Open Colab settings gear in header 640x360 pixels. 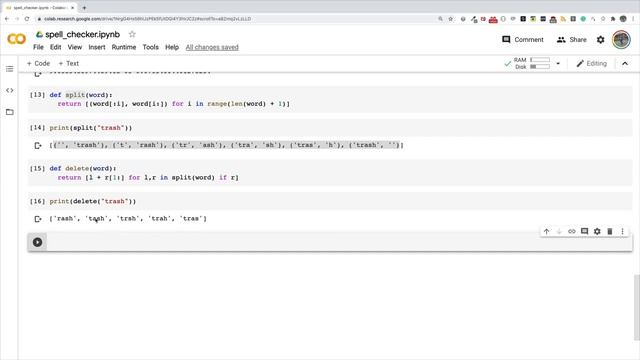point(600,40)
